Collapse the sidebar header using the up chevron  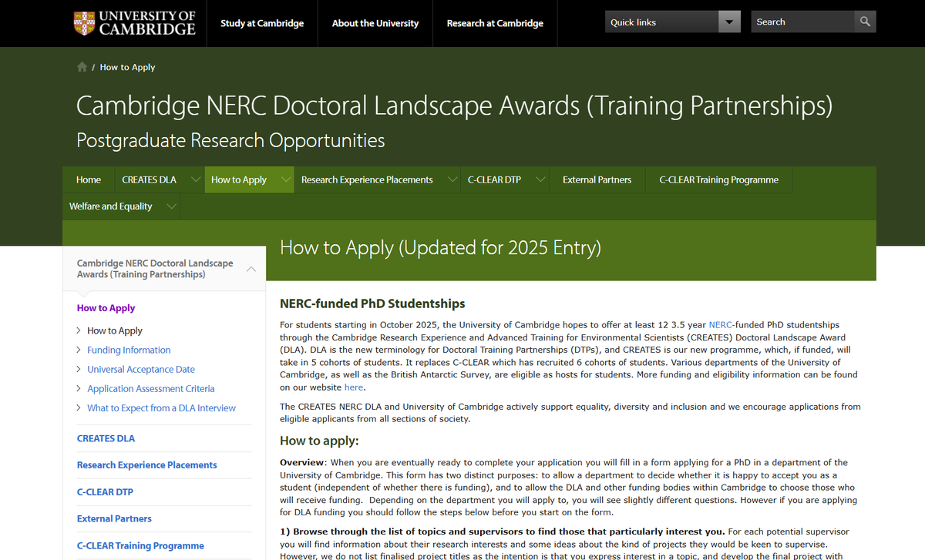251,269
